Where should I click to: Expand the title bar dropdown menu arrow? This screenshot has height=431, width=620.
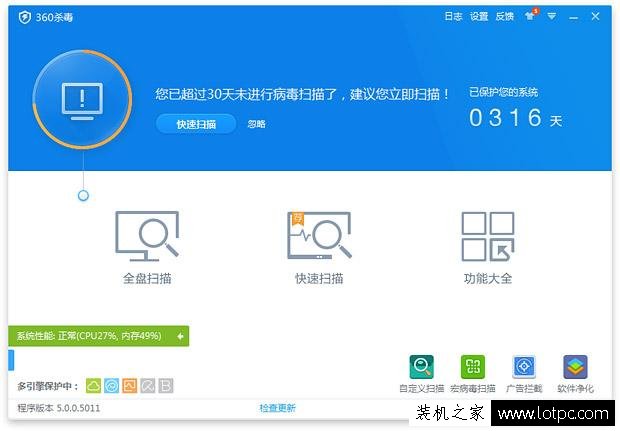coord(552,16)
